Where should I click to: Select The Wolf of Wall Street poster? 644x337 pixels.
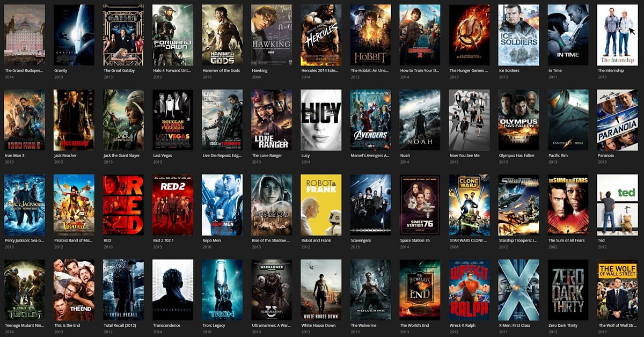pos(617,290)
